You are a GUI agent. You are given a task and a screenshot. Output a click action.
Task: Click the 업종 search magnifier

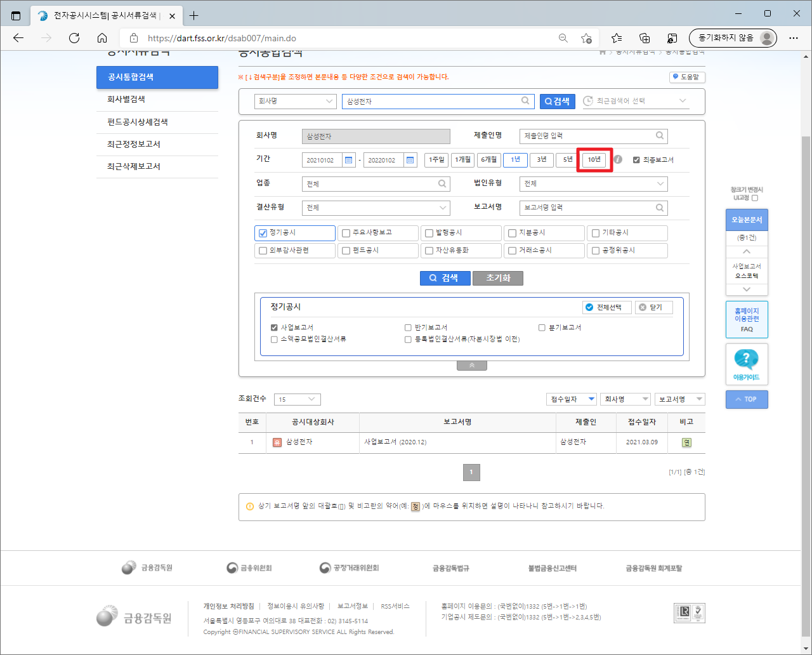point(442,183)
